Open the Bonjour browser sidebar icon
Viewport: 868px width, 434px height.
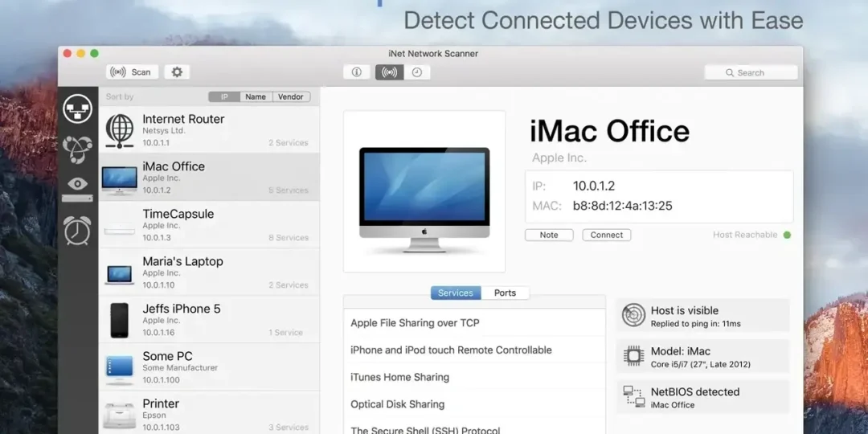(77, 149)
